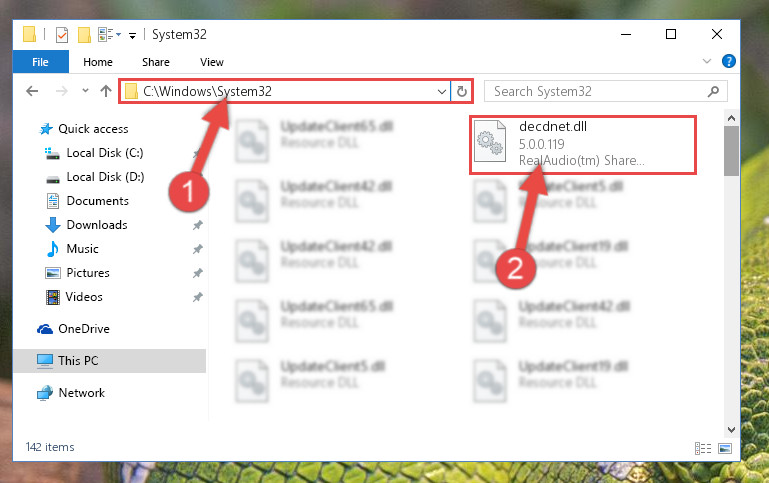Switch to large thumbnails view icon

(x=724, y=448)
